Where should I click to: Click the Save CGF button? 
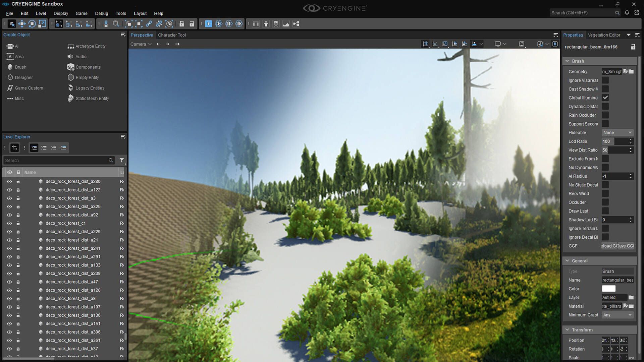pyautogui.click(x=626, y=246)
